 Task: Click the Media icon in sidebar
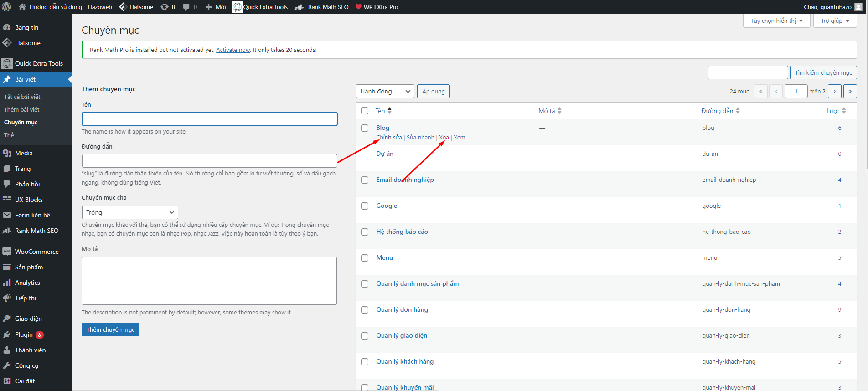point(7,153)
